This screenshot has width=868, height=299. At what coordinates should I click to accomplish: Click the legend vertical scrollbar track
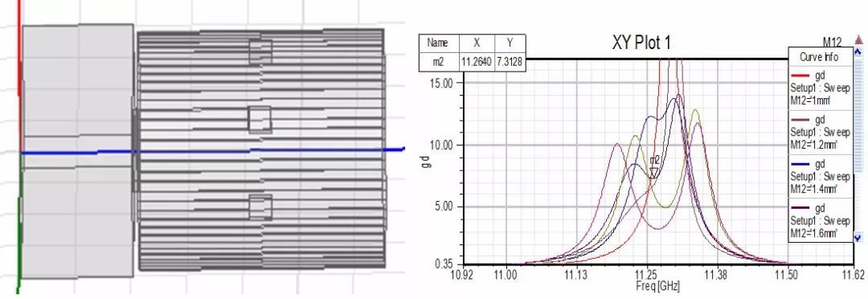click(858, 145)
